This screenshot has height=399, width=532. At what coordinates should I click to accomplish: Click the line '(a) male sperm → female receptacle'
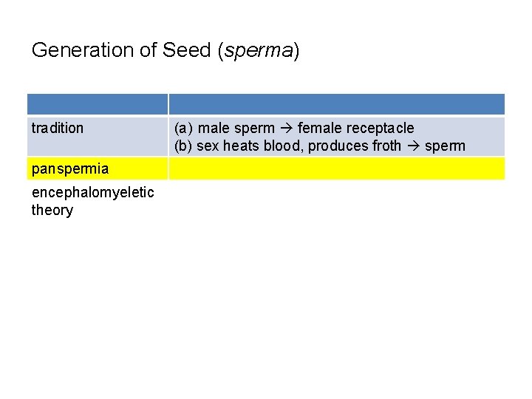click(294, 128)
